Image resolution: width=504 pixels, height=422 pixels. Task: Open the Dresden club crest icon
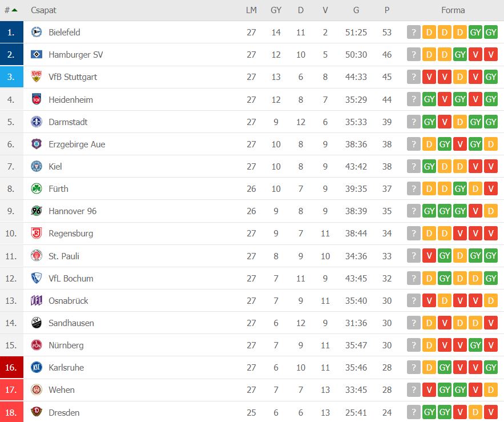pyautogui.click(x=37, y=412)
